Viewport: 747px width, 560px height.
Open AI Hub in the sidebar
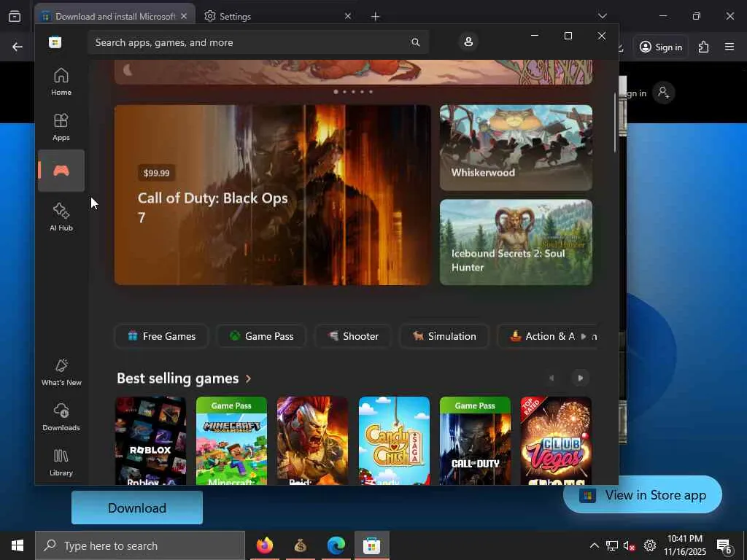(61, 217)
